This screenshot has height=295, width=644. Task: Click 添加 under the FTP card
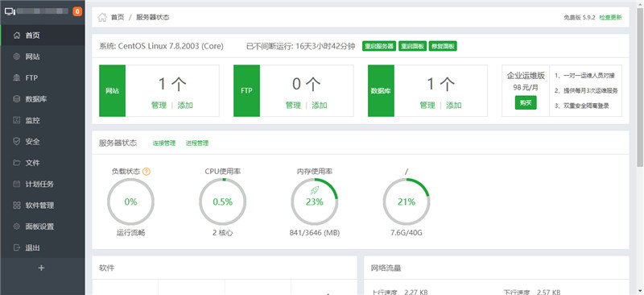pyautogui.click(x=320, y=106)
